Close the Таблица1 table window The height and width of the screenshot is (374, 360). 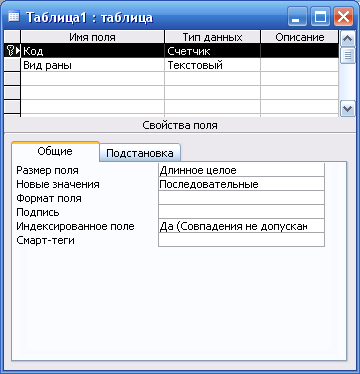(343, 17)
